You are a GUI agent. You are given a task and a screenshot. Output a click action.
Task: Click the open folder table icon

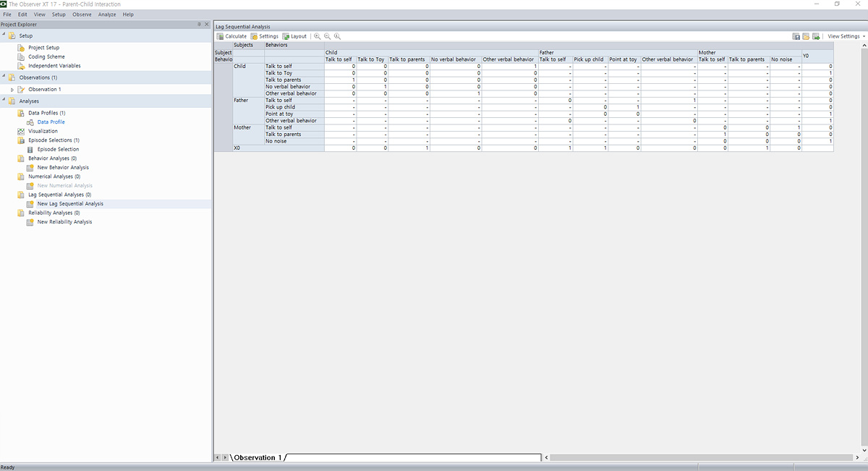coord(806,36)
